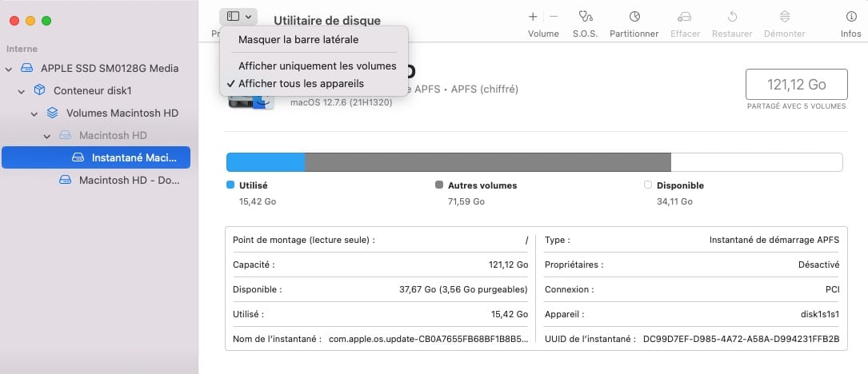This screenshot has width=868, height=374.
Task: Collapse the Volumes Macintosh HD group
Action: (x=34, y=113)
